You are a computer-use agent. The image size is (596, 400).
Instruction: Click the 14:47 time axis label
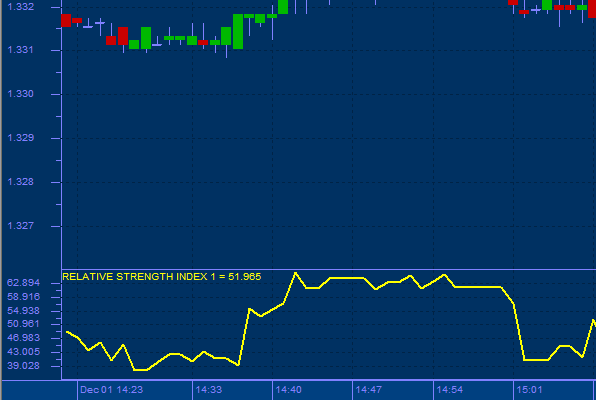tap(368, 390)
